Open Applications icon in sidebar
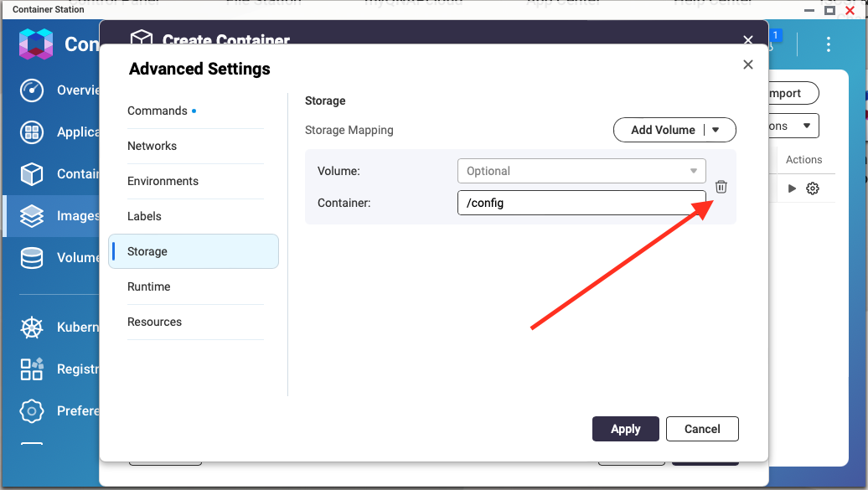Viewport: 868px width, 490px height. tap(32, 132)
